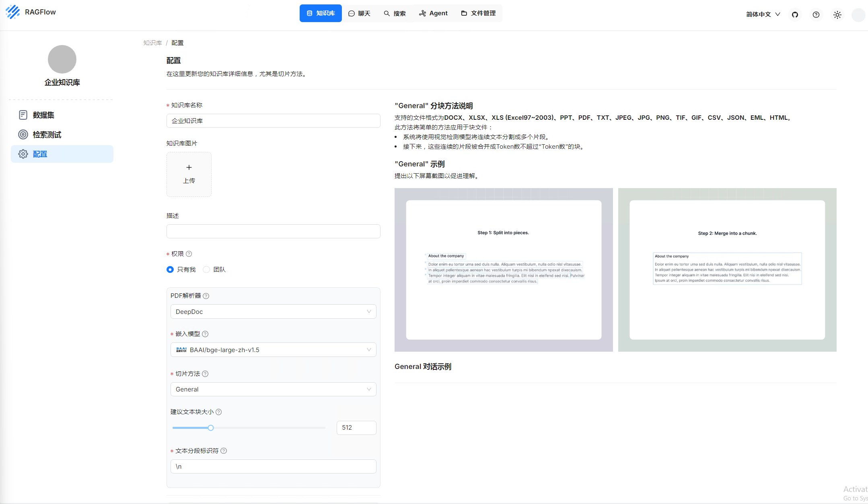Click the RAGFlow logo icon

pyautogui.click(x=13, y=12)
